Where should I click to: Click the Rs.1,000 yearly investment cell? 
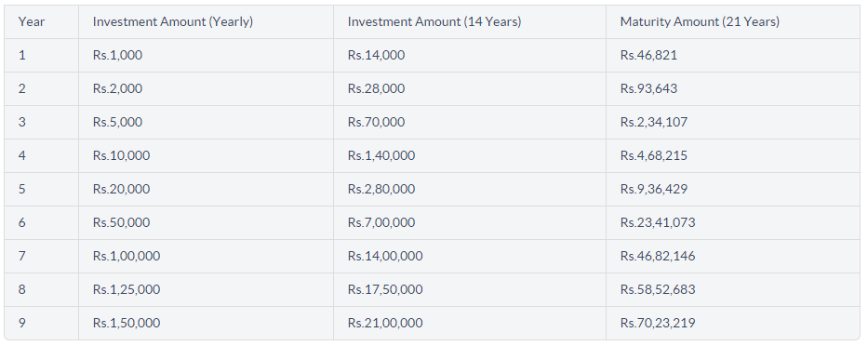[117, 56]
